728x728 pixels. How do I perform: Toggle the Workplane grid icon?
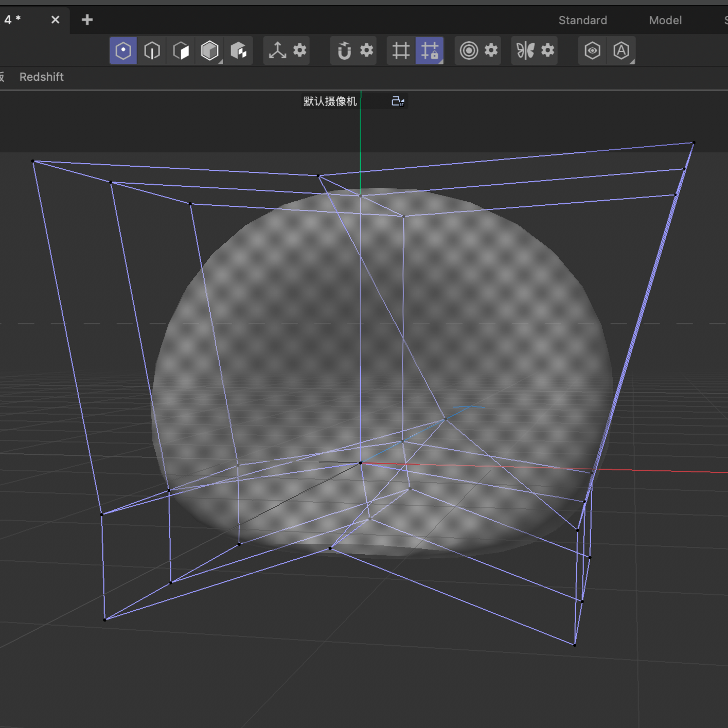(x=401, y=50)
